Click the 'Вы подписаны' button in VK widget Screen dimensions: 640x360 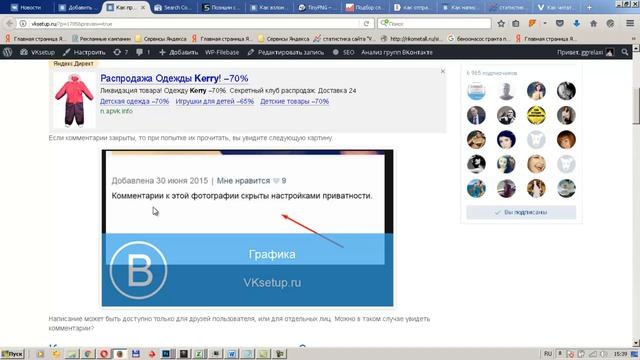point(521,212)
